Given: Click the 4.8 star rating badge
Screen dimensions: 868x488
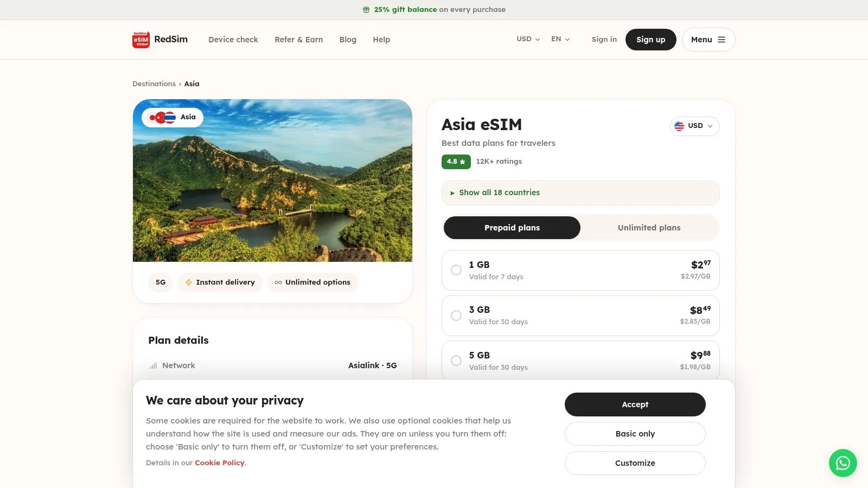Looking at the screenshot, I should coord(456,162).
